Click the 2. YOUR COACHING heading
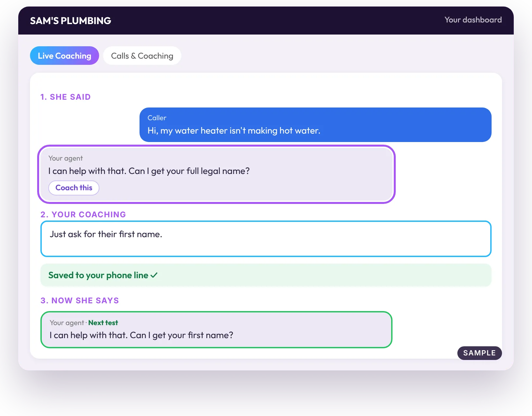 coord(83,215)
